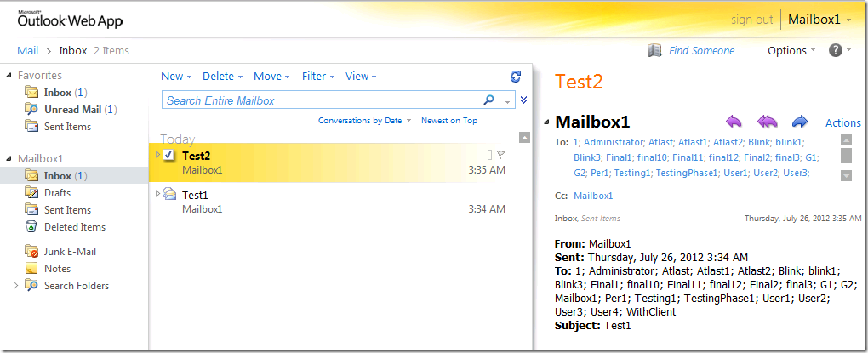Click the Deleted Items recycle icon

coord(31,227)
